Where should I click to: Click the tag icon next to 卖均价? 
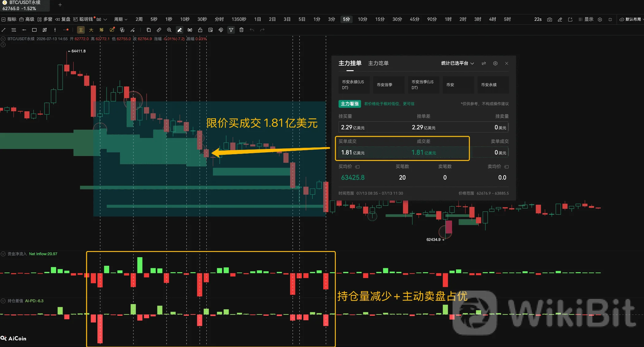506,167
